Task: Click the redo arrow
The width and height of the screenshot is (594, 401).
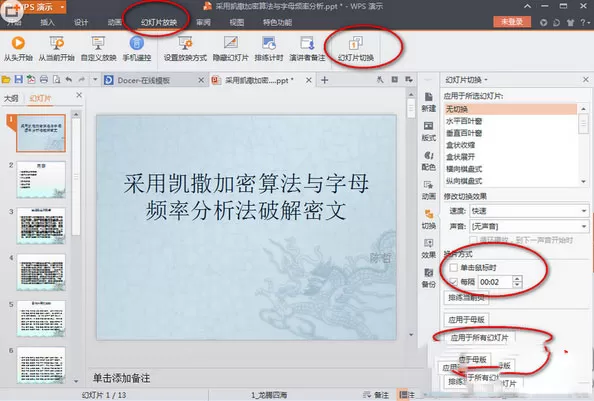Action: pyautogui.click(x=81, y=80)
